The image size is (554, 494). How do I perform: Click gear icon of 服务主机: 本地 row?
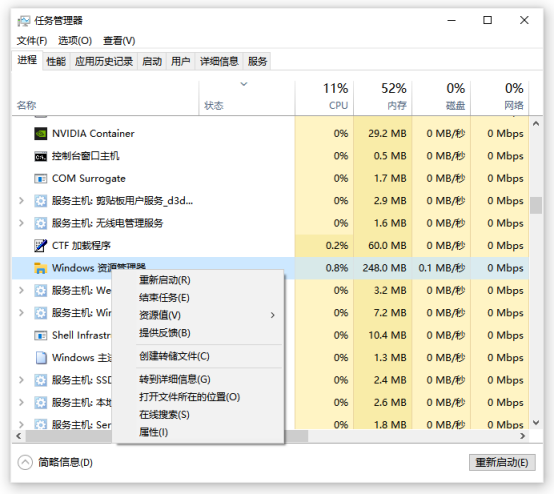(x=41, y=402)
